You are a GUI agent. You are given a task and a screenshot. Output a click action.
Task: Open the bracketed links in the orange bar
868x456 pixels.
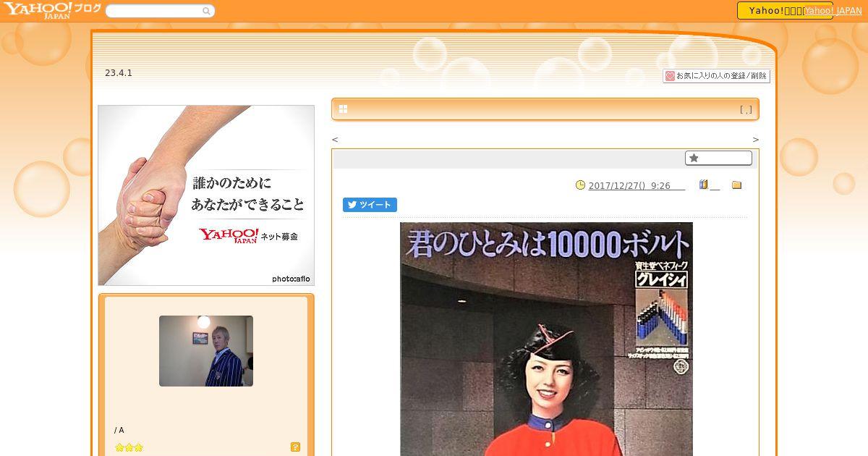point(746,110)
